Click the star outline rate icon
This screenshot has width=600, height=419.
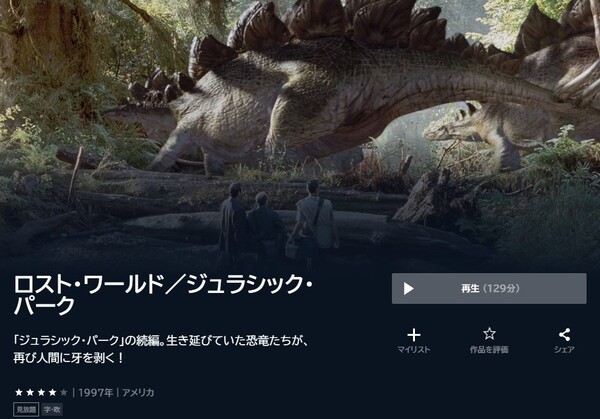(489, 334)
